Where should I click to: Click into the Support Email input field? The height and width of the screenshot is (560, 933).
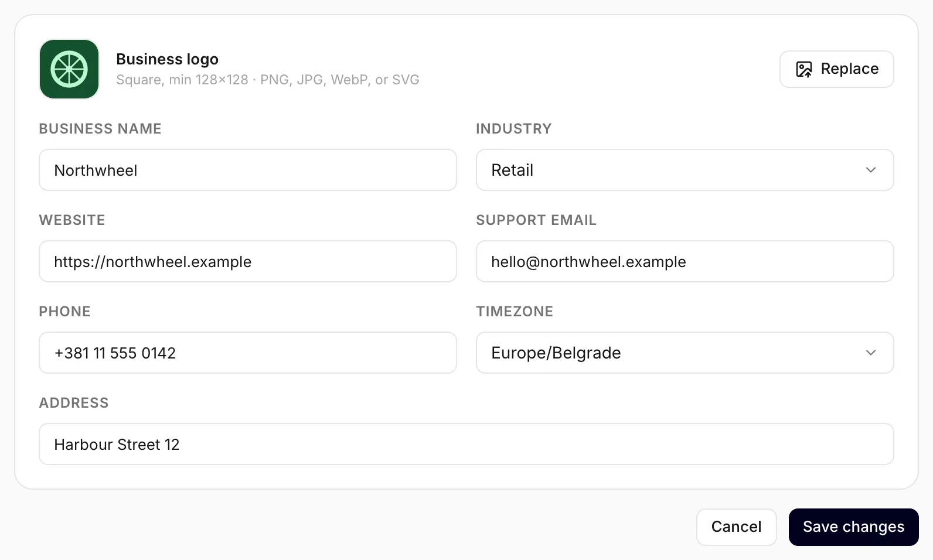[x=685, y=261]
